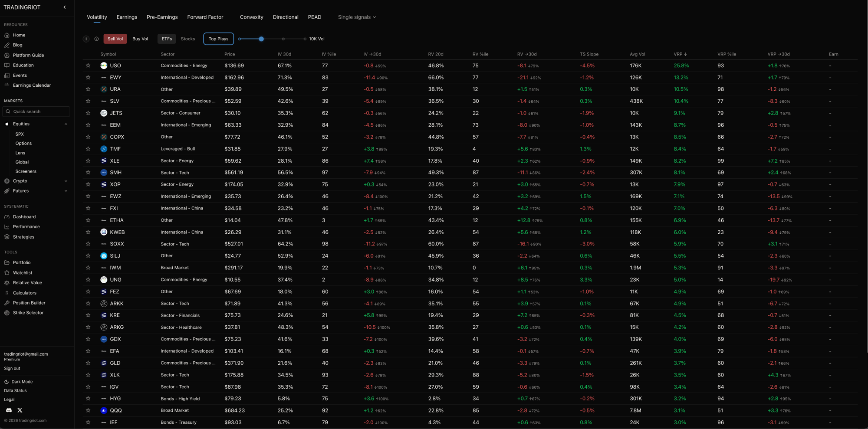The image size is (868, 429).
Task: Star USO to add to watchlist
Action: click(88, 65)
